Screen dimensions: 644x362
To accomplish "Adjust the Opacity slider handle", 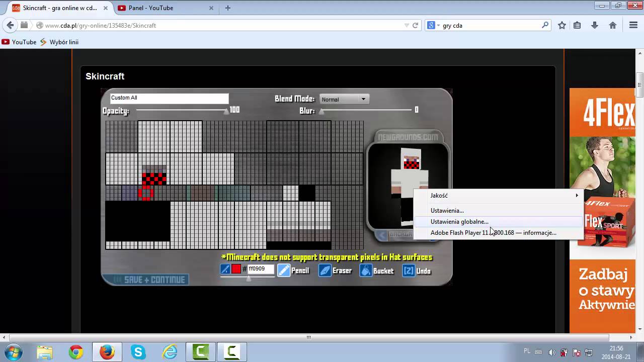I will (226, 111).
